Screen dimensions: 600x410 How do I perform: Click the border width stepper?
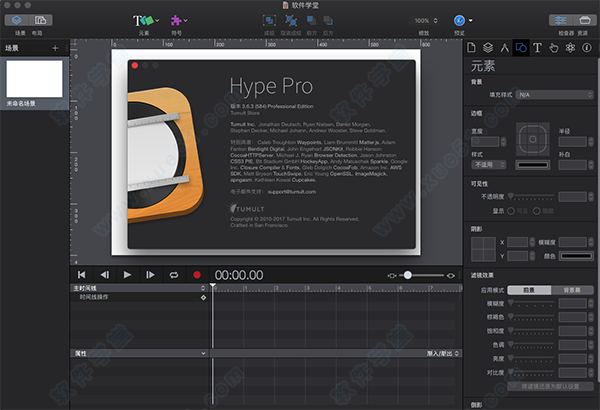pyautogui.click(x=504, y=142)
